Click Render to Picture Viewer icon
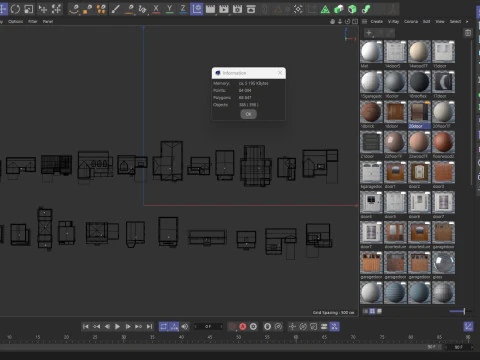Image resolution: width=480 pixels, height=360 pixels. point(224,9)
